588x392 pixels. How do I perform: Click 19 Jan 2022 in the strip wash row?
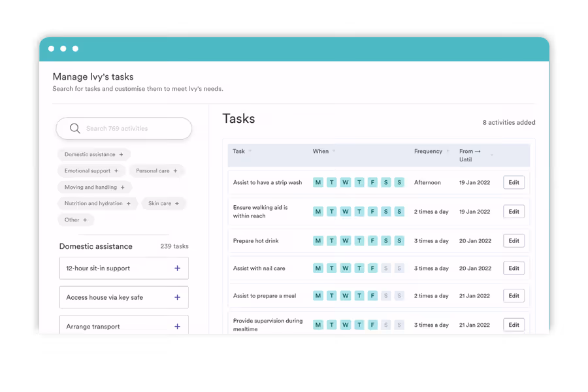click(x=474, y=182)
